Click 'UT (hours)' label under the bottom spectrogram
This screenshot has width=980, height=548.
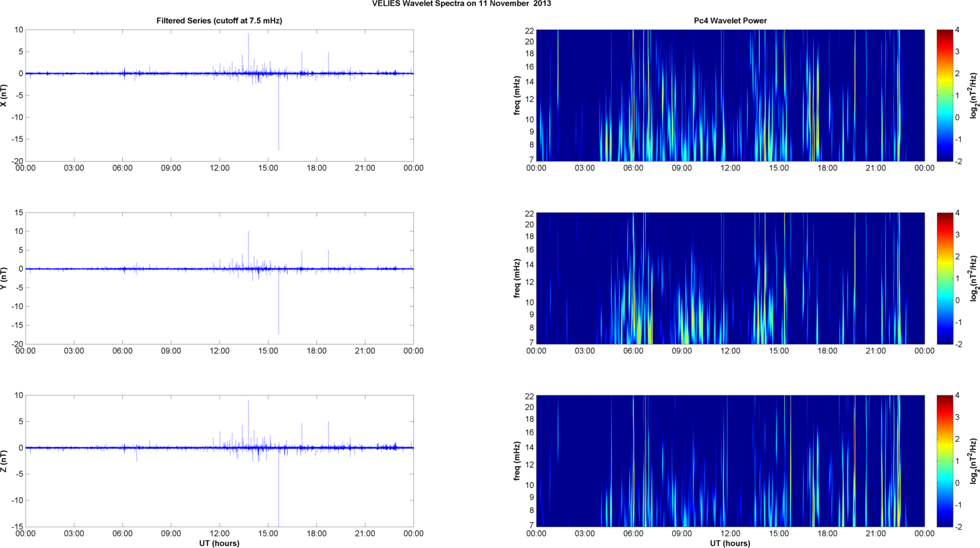pyautogui.click(x=730, y=543)
